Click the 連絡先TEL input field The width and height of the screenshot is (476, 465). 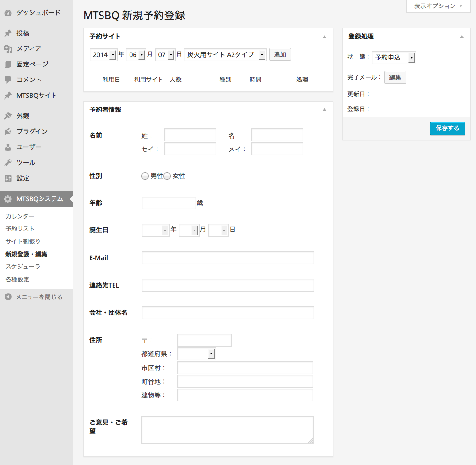pyautogui.click(x=227, y=285)
